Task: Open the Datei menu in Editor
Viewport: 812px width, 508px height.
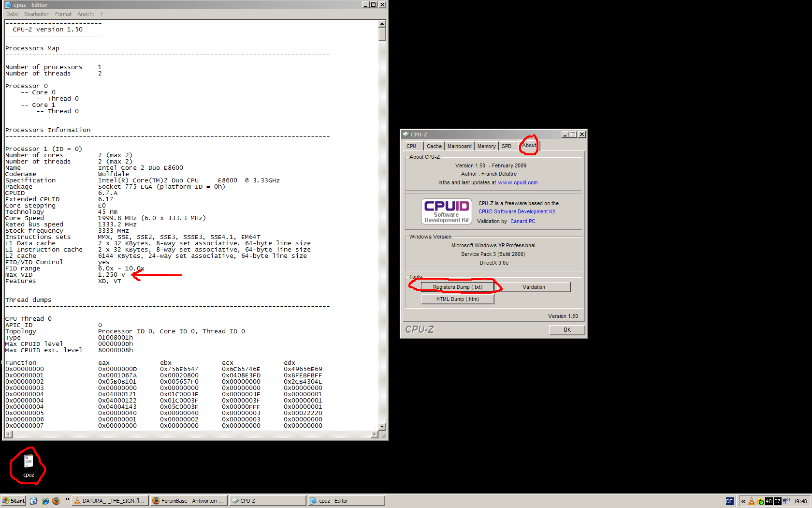Action: [13, 14]
